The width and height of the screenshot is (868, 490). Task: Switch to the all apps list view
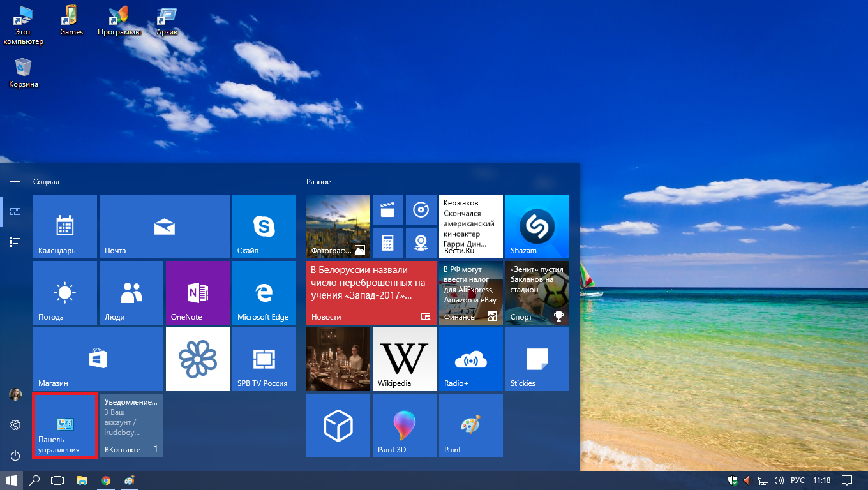15,242
